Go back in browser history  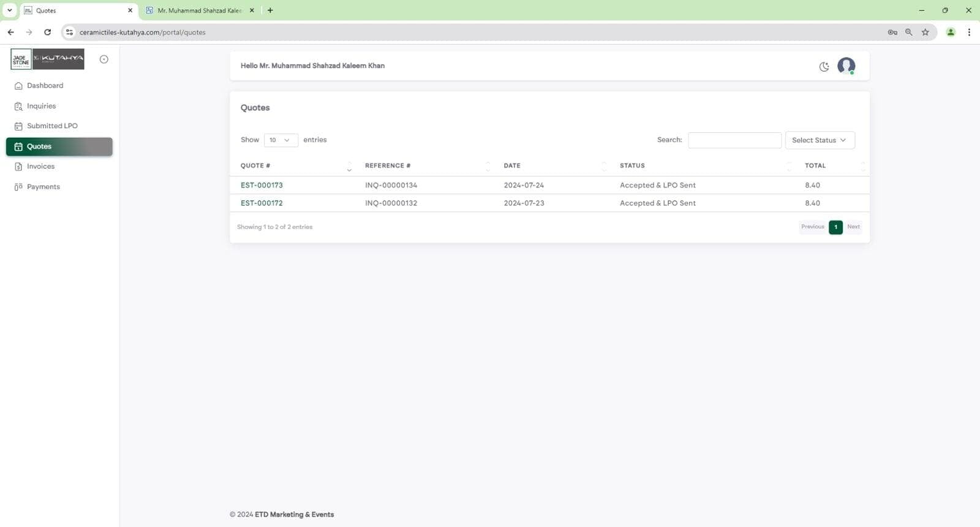click(x=10, y=32)
